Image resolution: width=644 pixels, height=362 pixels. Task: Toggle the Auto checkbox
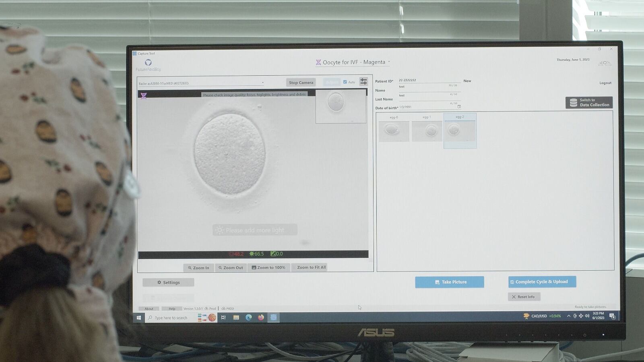[x=345, y=82]
